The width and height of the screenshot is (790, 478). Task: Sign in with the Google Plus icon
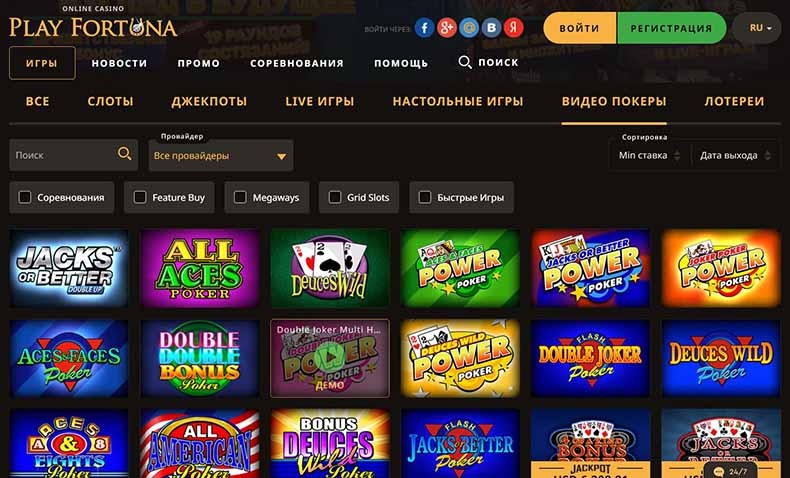[446, 28]
